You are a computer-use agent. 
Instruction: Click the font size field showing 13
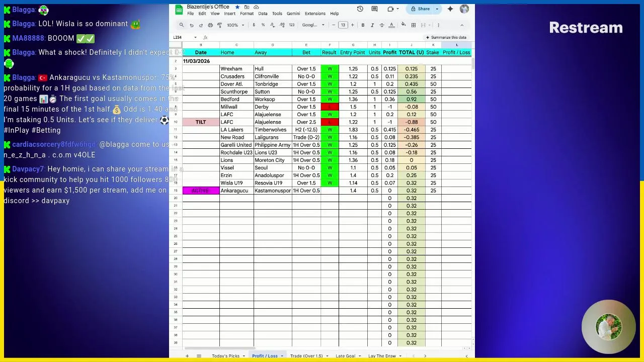coord(343,25)
